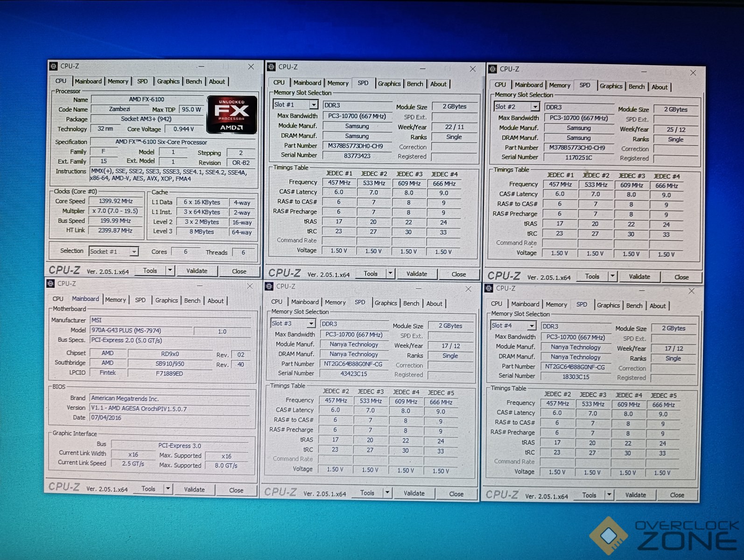Viewport: 744px width, 560px height.
Task: Switch to Mainboard tab in the FX-6100 processor window
Action: pyautogui.click(x=88, y=81)
